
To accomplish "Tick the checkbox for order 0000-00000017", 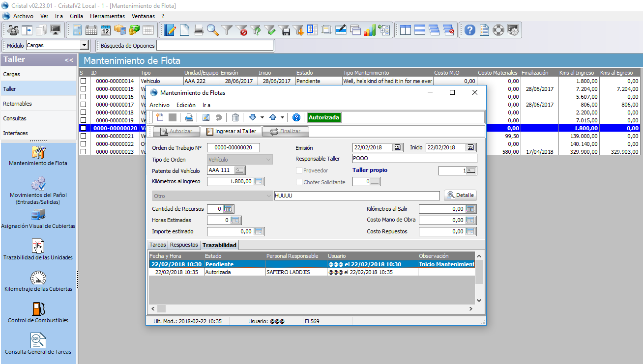I will click(83, 105).
